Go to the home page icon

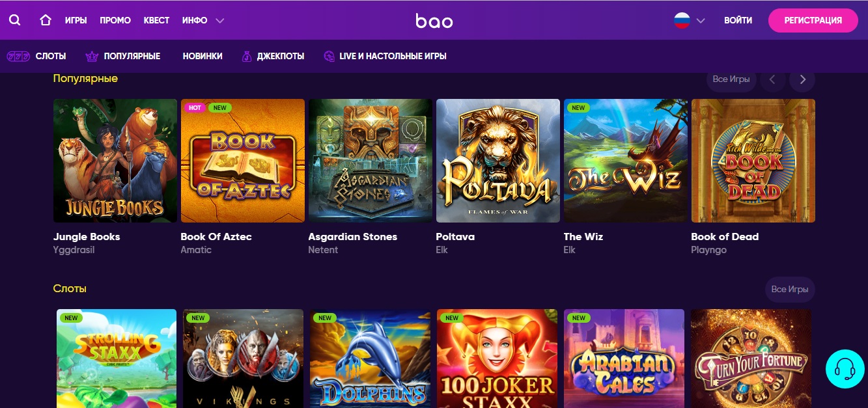(46, 20)
